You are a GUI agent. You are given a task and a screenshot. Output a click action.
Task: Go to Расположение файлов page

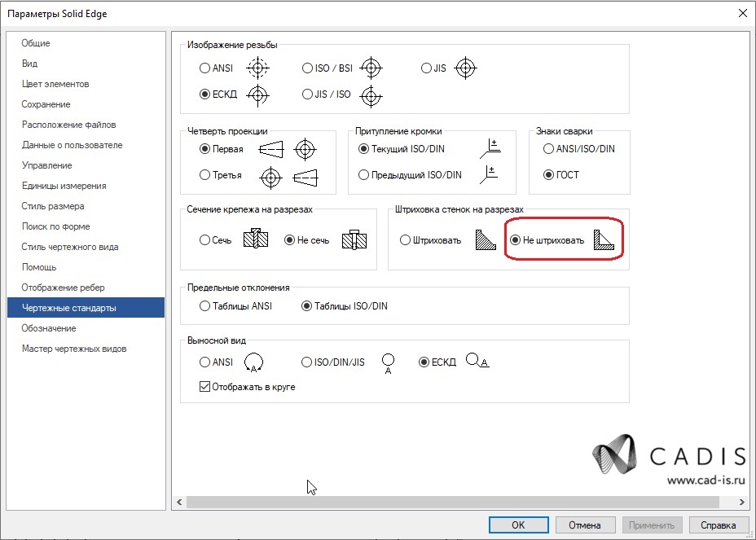pos(86,125)
